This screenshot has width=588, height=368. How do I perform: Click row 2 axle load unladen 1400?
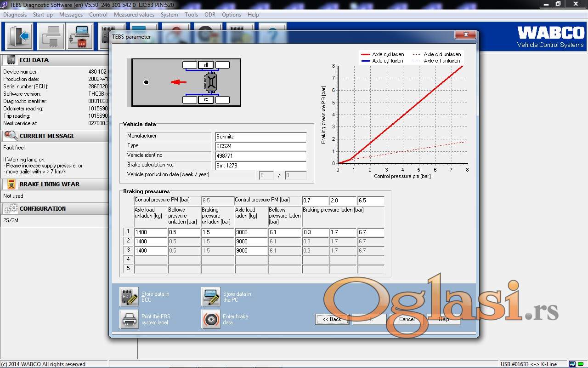[151, 241]
